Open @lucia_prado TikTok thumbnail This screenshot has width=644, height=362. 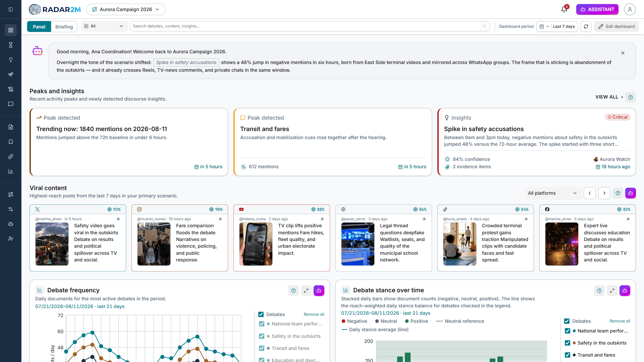pos(460,244)
